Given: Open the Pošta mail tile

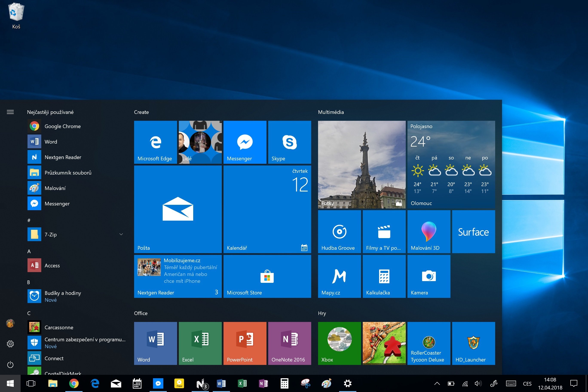Looking at the screenshot, I should (178, 209).
